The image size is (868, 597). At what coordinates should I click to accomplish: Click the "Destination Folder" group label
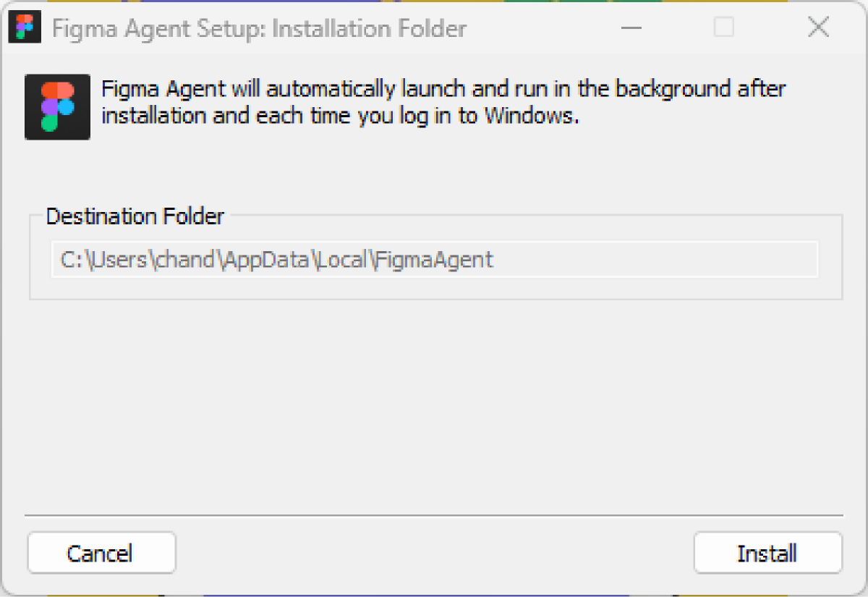point(135,216)
